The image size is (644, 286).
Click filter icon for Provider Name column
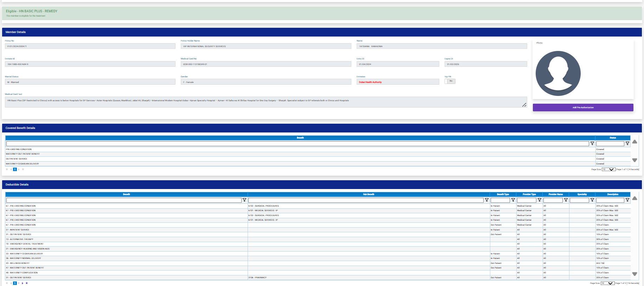coord(566,200)
